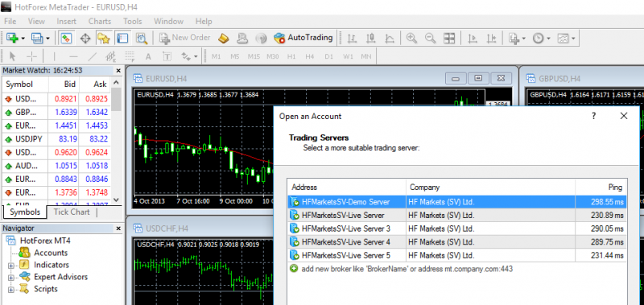Switch to the Tick Chart tab
Viewport: 644px width, 305px height.
pyautogui.click(x=72, y=212)
